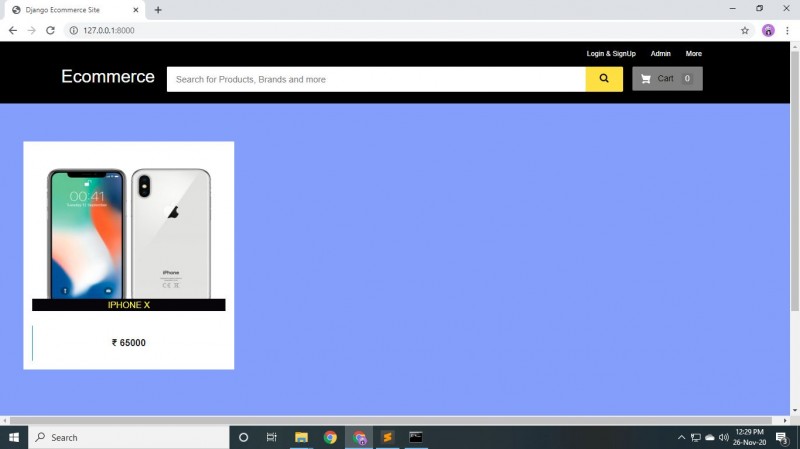
Task: Open the volume speaker tray icon
Action: coord(723,437)
